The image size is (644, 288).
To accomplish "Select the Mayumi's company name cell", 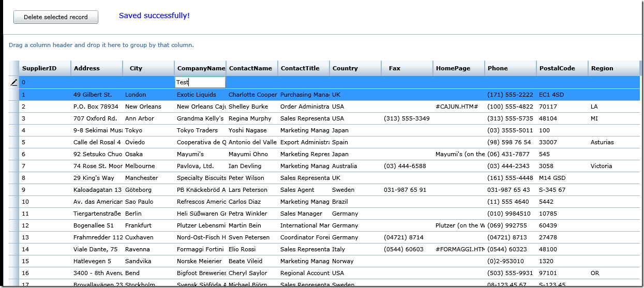I will pyautogui.click(x=200, y=154).
